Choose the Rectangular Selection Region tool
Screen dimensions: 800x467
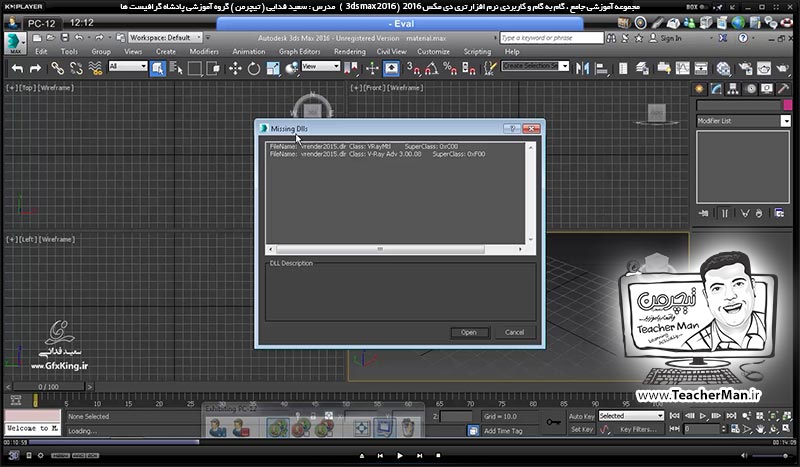click(194, 68)
